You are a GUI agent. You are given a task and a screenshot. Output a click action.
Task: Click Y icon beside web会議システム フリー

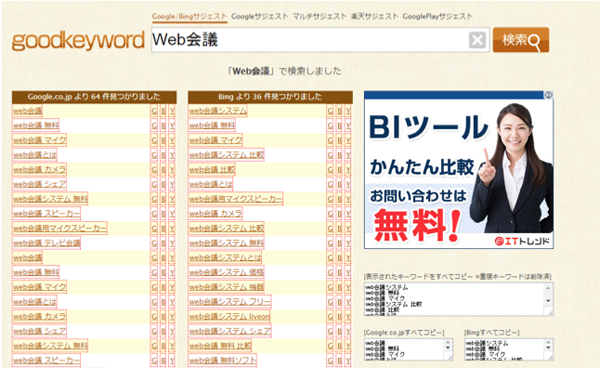pos(348,302)
